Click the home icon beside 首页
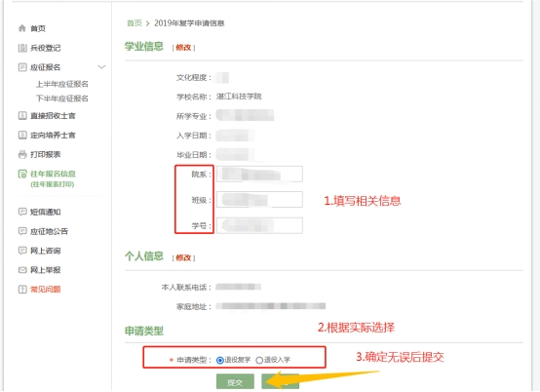The height and width of the screenshot is (392, 540). point(22,28)
